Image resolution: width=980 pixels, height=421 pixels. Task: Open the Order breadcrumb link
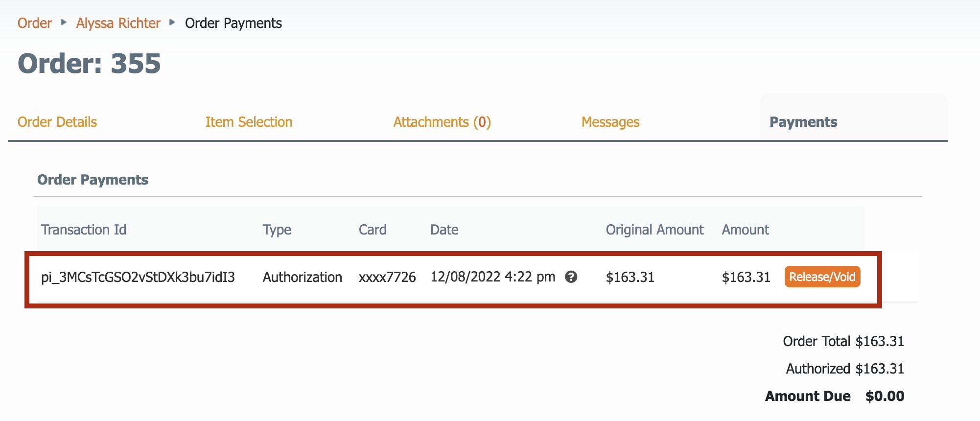point(35,23)
